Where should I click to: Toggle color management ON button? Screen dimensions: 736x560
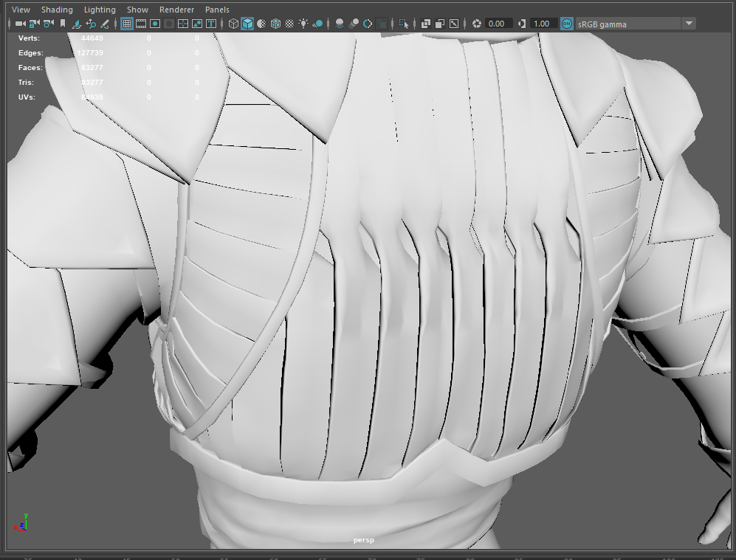click(566, 24)
